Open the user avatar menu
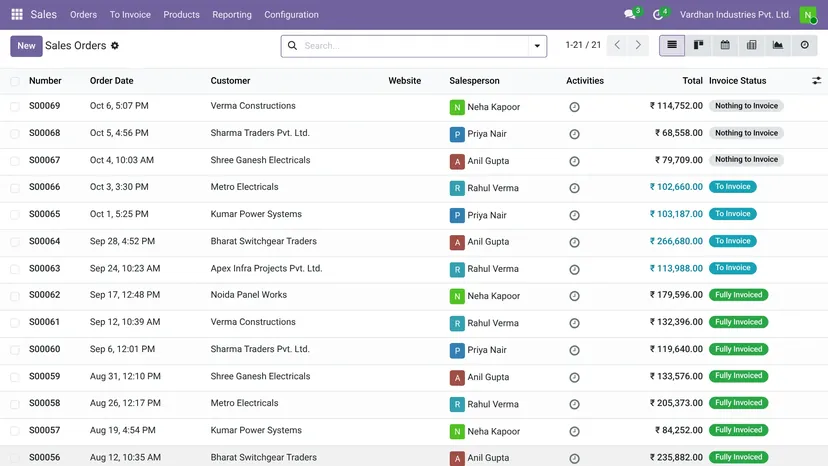Screen dimensions: 828x466 pyautogui.click(x=807, y=15)
